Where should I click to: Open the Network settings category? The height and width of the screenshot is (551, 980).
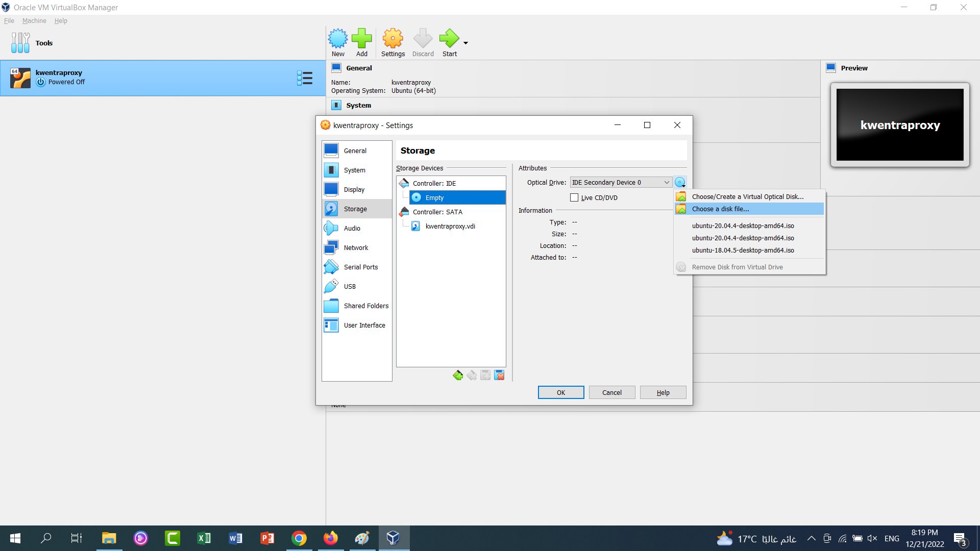tap(357, 247)
